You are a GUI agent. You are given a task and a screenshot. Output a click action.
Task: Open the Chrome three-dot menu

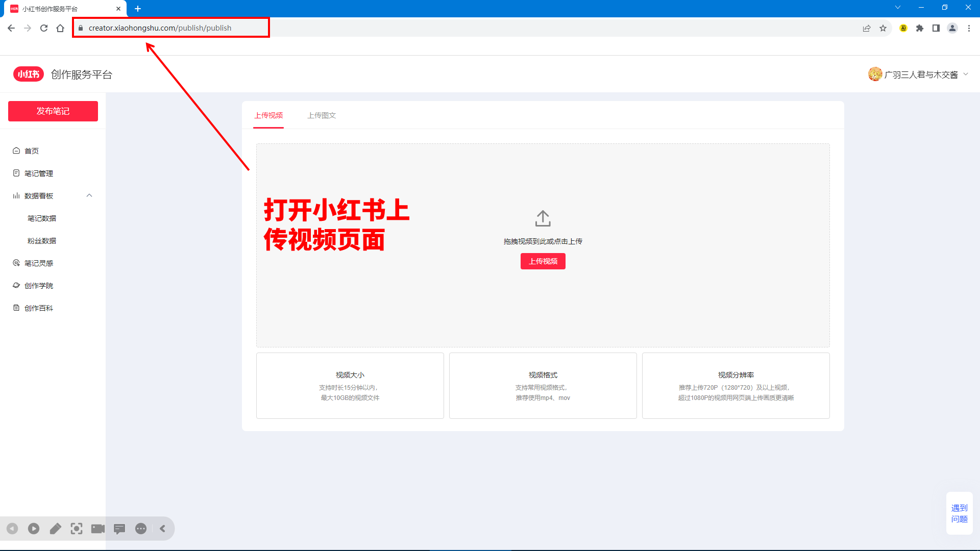[969, 28]
